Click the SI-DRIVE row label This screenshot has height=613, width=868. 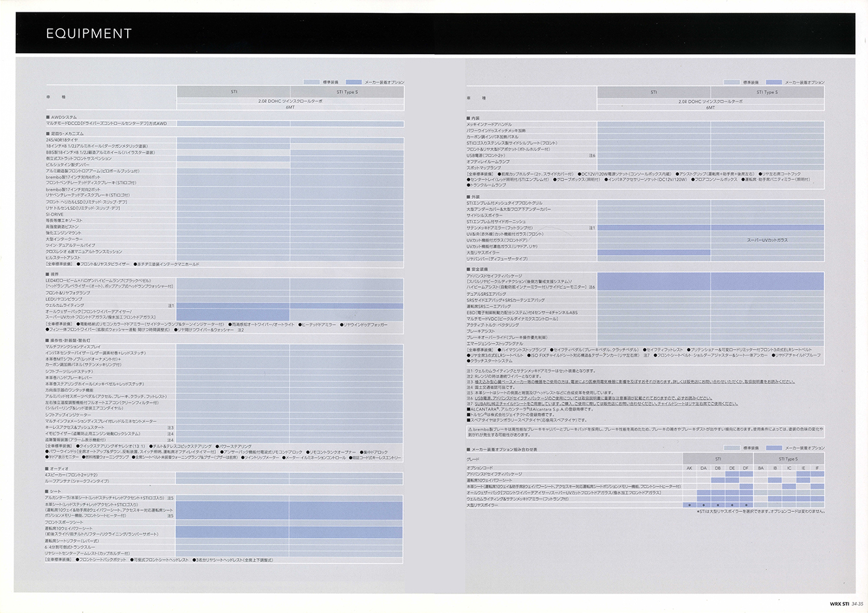55,214
